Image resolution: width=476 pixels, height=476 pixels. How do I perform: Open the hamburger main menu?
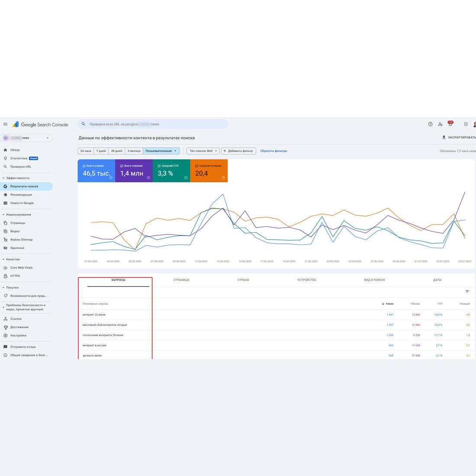(x=5, y=124)
